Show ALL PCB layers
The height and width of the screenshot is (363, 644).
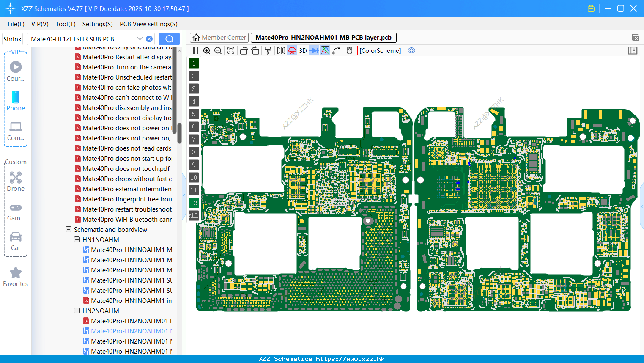pyautogui.click(x=194, y=216)
